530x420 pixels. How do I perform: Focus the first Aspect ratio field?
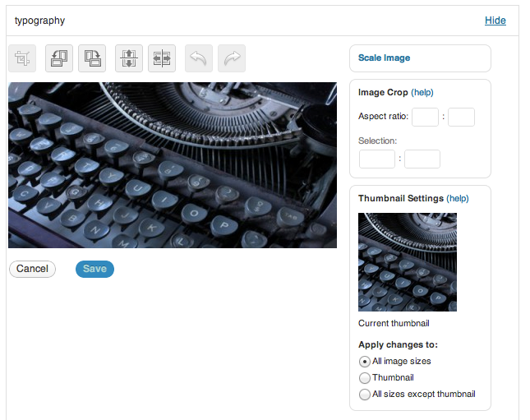[x=425, y=117]
